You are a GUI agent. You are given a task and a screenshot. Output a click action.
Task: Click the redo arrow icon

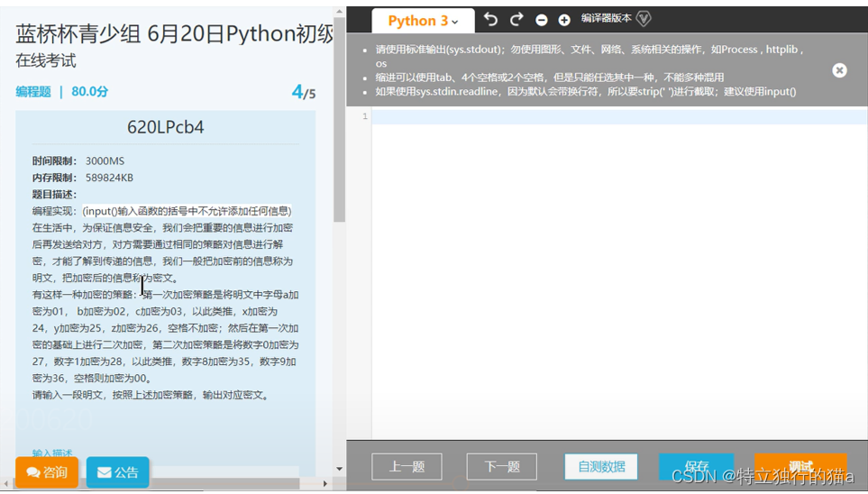(x=516, y=20)
